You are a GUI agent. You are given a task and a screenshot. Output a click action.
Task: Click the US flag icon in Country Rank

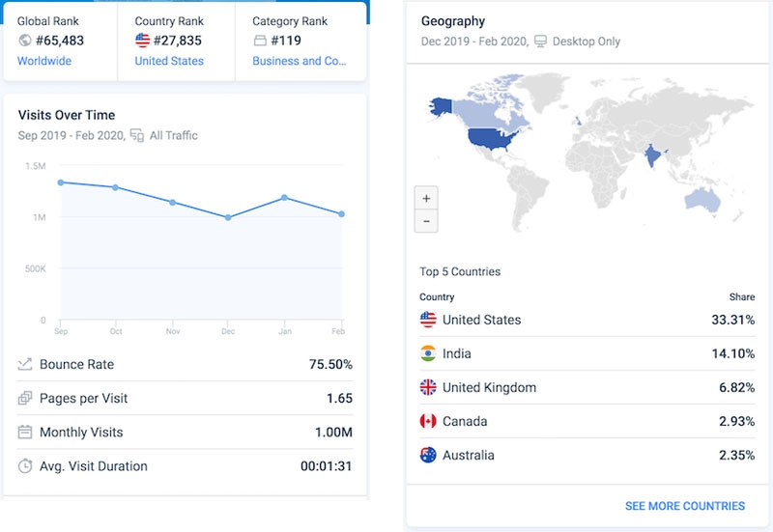point(143,41)
